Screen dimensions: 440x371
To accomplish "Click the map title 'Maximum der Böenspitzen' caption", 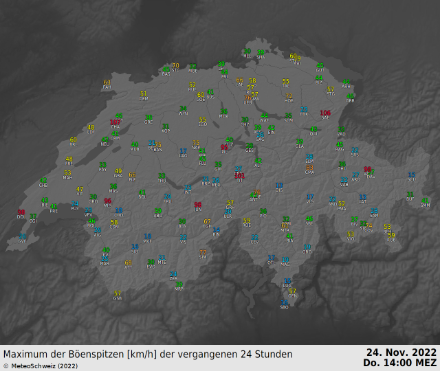I will point(148,354).
